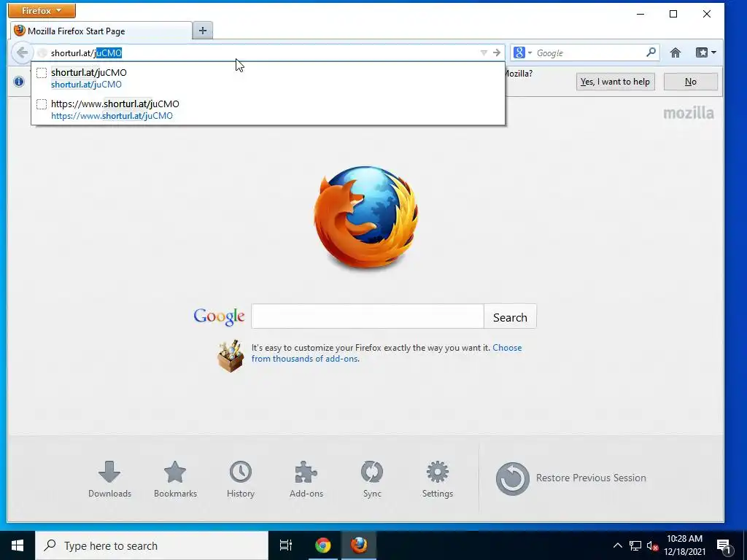Screen dimensions: 747x560
Task: Click the info icon in notification bar
Action: click(19, 82)
